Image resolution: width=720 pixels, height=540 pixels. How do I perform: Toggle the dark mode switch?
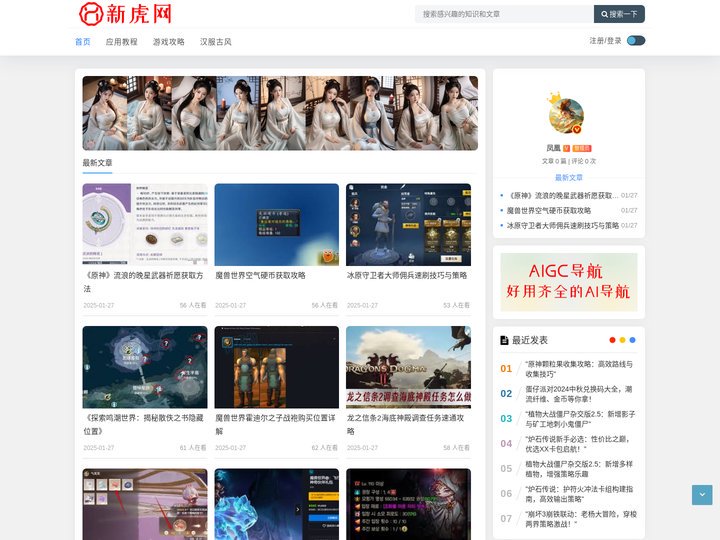pos(636,41)
